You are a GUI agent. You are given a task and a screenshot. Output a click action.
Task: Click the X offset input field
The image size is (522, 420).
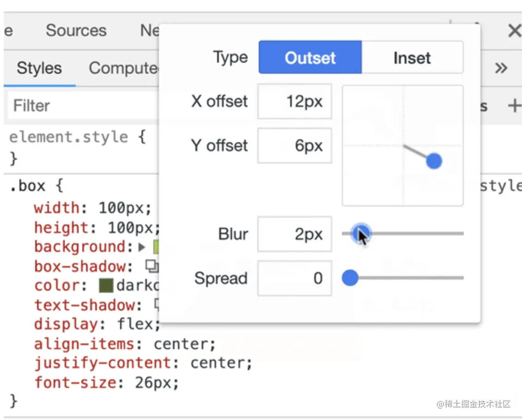(295, 102)
